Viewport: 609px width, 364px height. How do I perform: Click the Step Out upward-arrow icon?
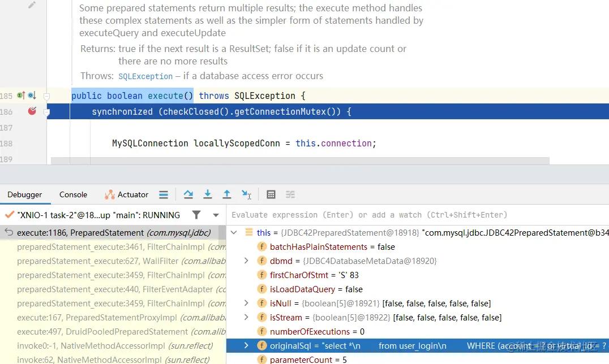[227, 194]
